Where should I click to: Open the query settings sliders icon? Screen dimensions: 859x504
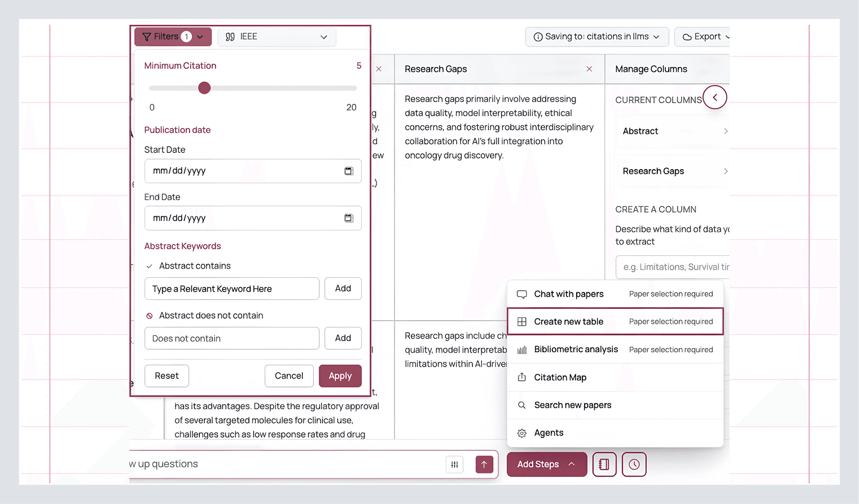[x=454, y=464]
